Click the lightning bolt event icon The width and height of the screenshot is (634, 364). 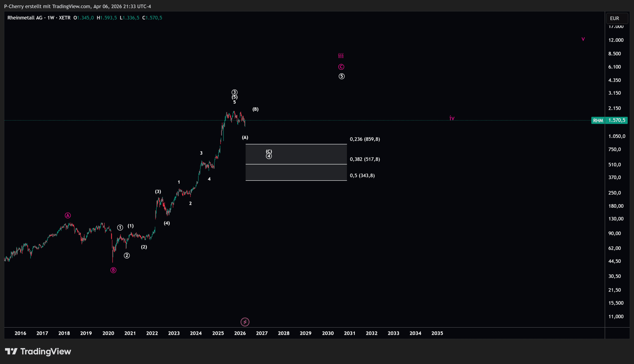click(245, 322)
